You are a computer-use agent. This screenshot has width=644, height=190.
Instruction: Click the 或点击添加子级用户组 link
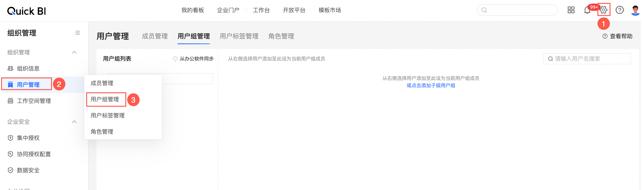click(430, 85)
